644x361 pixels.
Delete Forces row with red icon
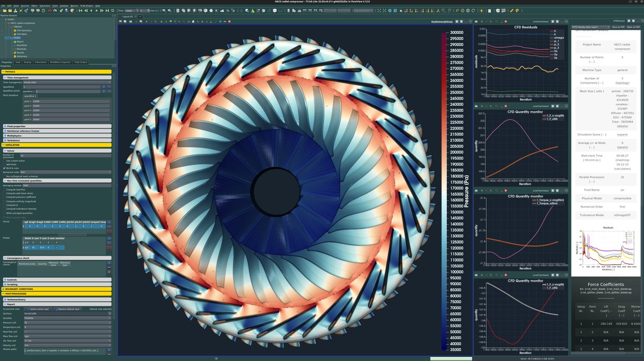coord(109,231)
